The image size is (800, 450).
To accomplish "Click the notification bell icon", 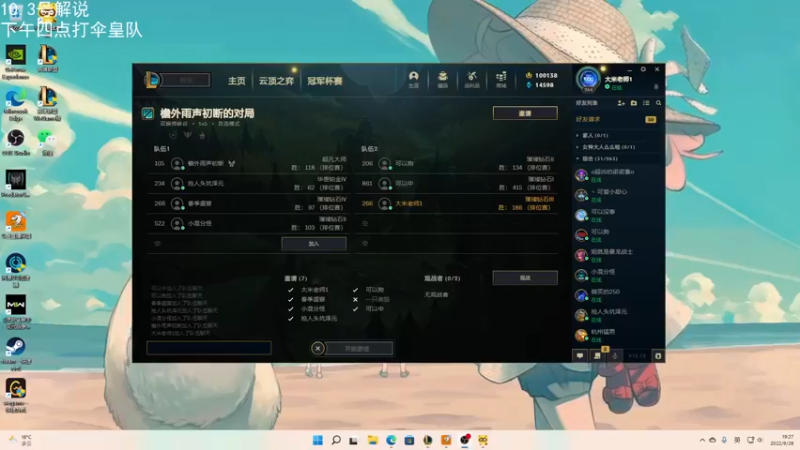I will [x=656, y=87].
